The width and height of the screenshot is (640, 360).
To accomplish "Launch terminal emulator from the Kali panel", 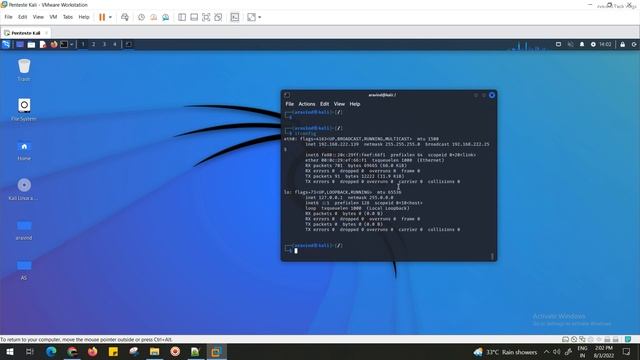I will (x=64, y=44).
